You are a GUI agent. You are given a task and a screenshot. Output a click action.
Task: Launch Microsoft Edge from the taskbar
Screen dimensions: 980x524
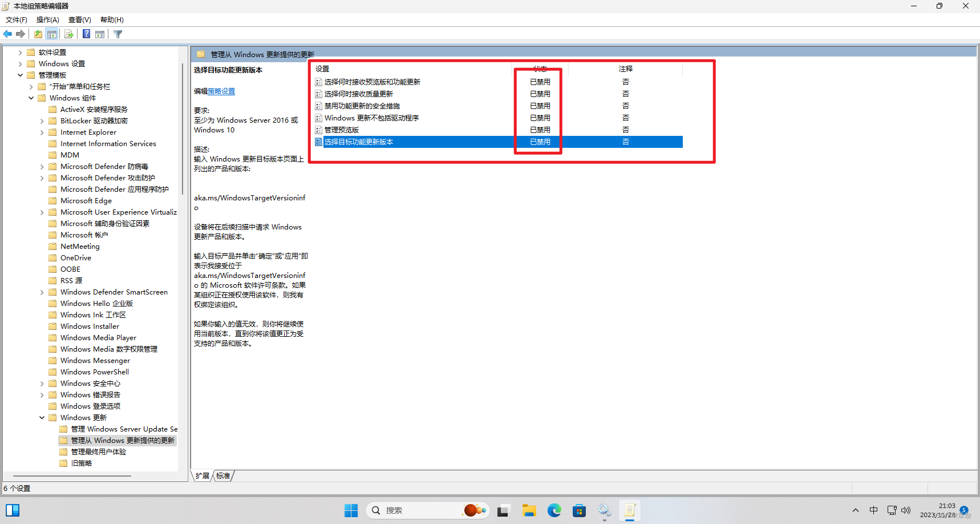point(554,510)
